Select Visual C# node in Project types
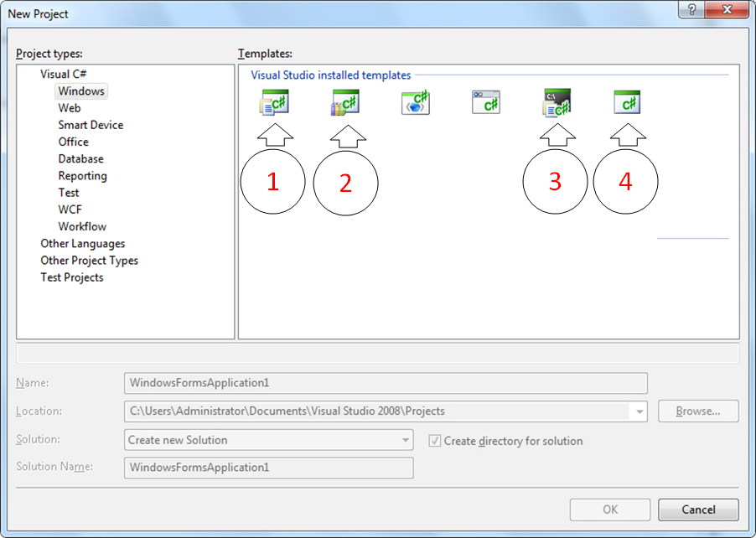The width and height of the screenshot is (756, 538). click(63, 74)
